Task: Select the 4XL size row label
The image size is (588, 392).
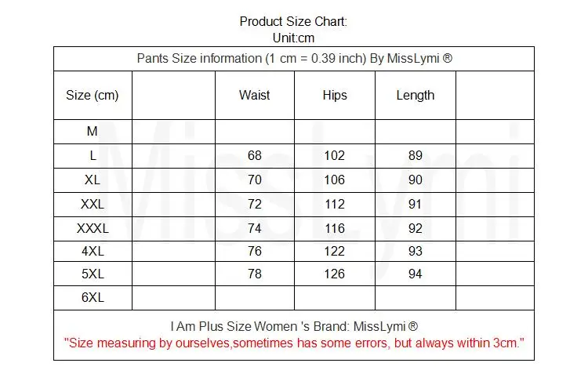Action: 93,251
